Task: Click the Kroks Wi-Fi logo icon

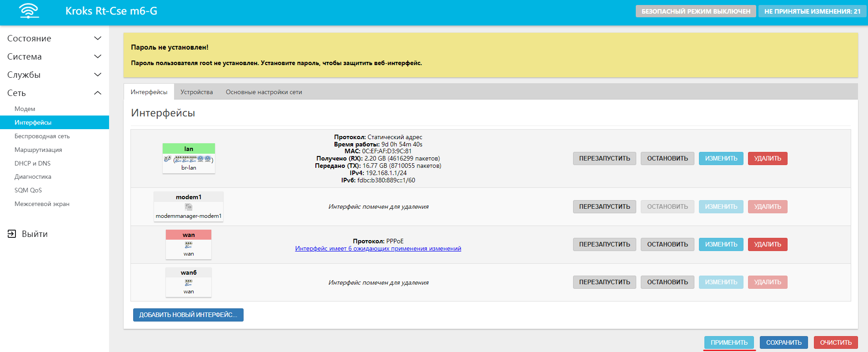Action: 29,11
